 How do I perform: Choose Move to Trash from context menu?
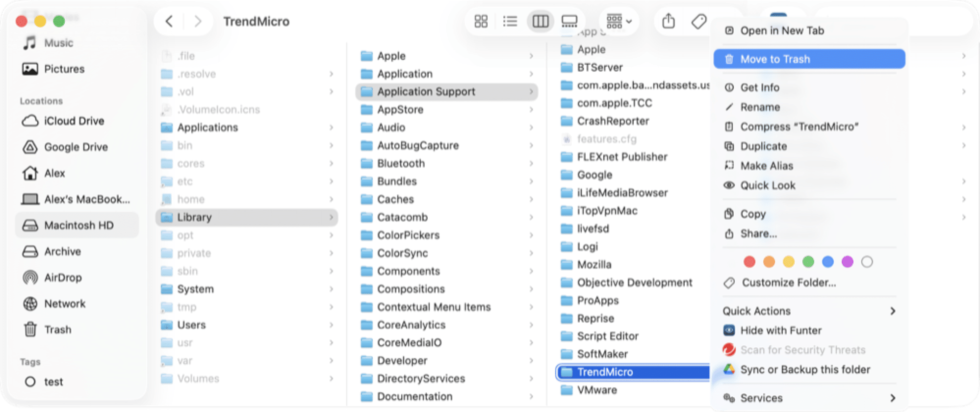coord(809,59)
